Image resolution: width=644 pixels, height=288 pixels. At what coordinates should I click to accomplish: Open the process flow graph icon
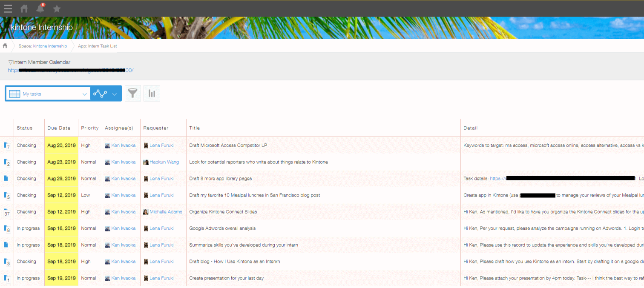click(x=100, y=94)
